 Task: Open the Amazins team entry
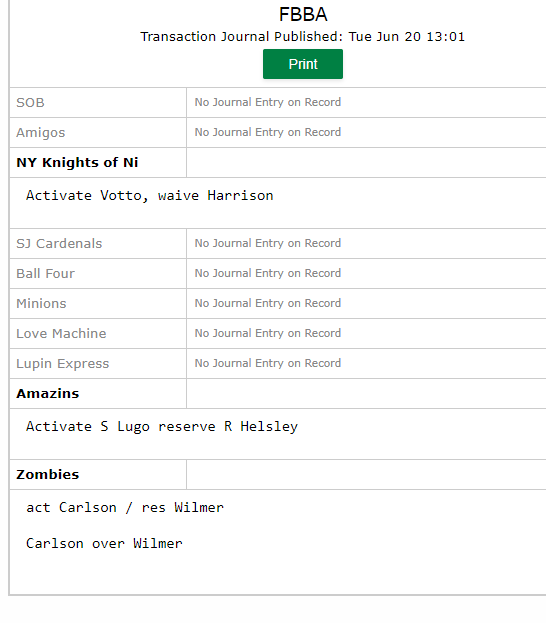coord(48,393)
